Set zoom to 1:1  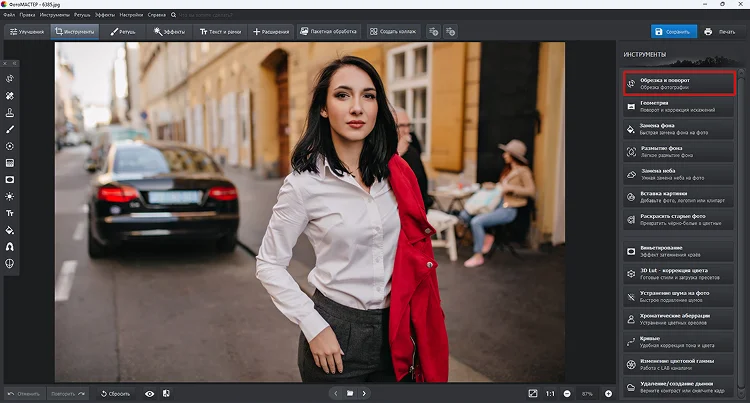pos(550,394)
